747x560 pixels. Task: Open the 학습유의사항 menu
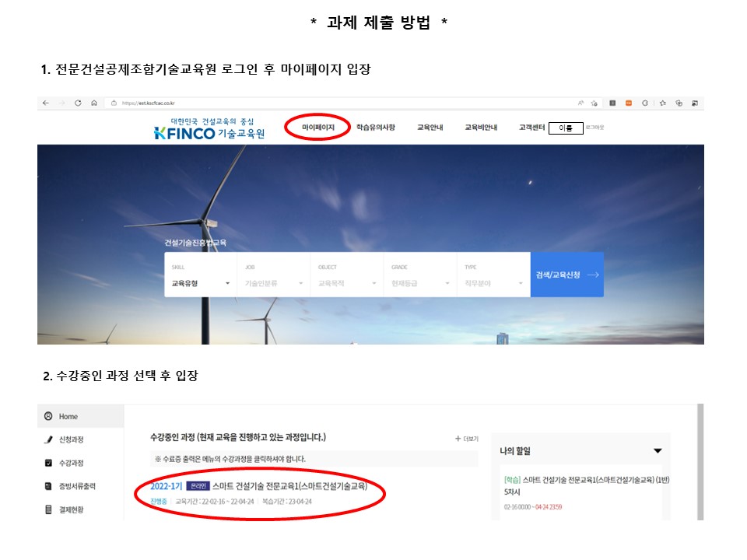[376, 128]
